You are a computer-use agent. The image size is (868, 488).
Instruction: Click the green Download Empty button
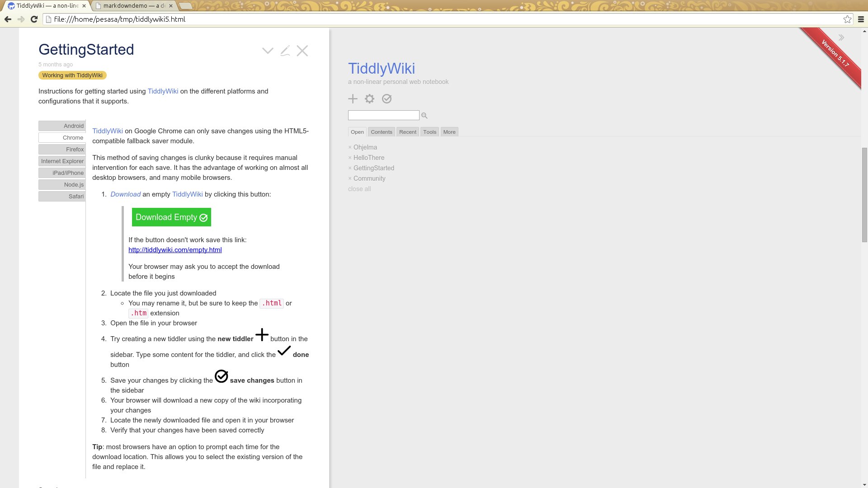[171, 217]
